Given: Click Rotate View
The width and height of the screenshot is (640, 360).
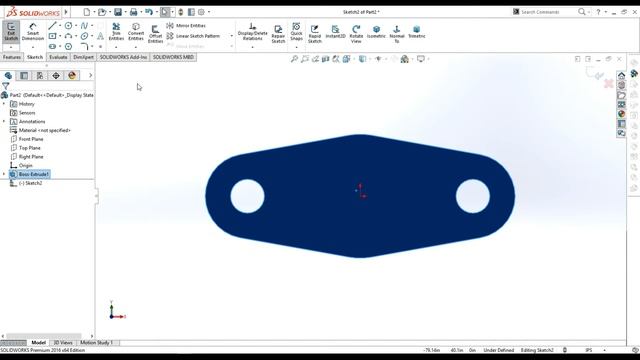Looking at the screenshot, I should coord(356,33).
